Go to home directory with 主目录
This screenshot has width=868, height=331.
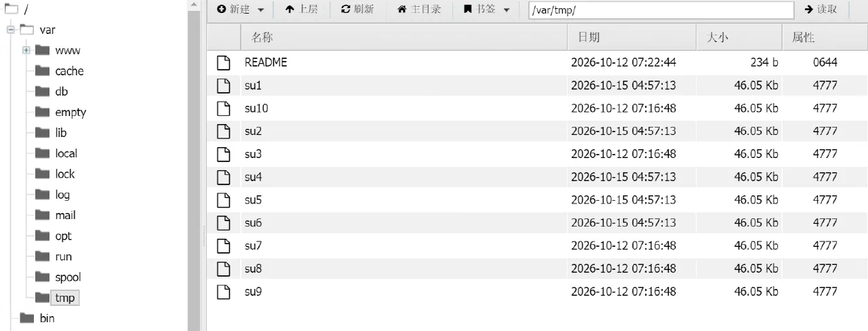419,9
